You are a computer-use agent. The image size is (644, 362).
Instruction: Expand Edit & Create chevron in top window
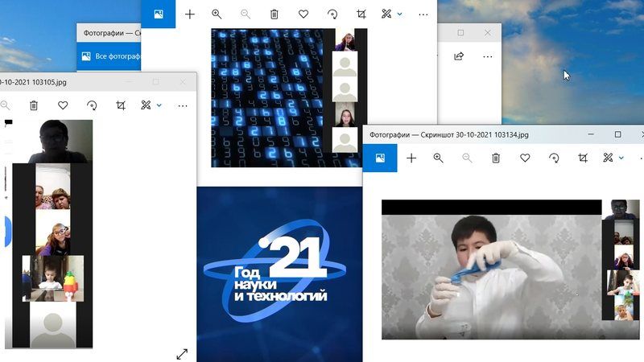(x=399, y=14)
